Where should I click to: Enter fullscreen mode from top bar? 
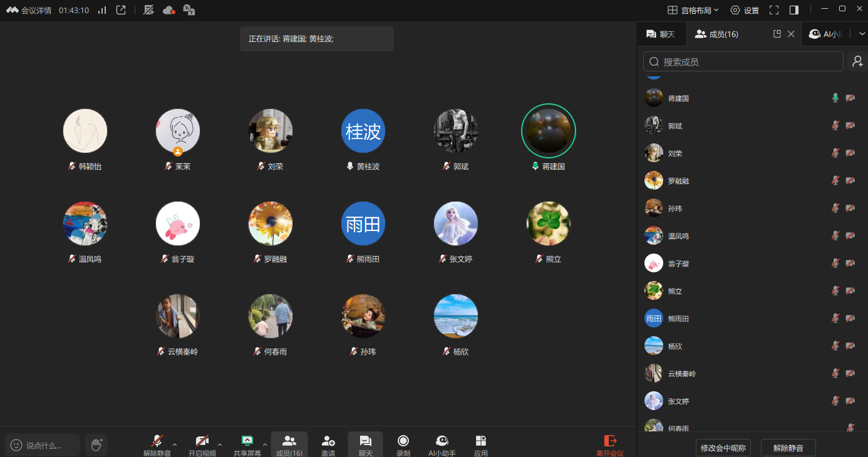[x=774, y=10]
